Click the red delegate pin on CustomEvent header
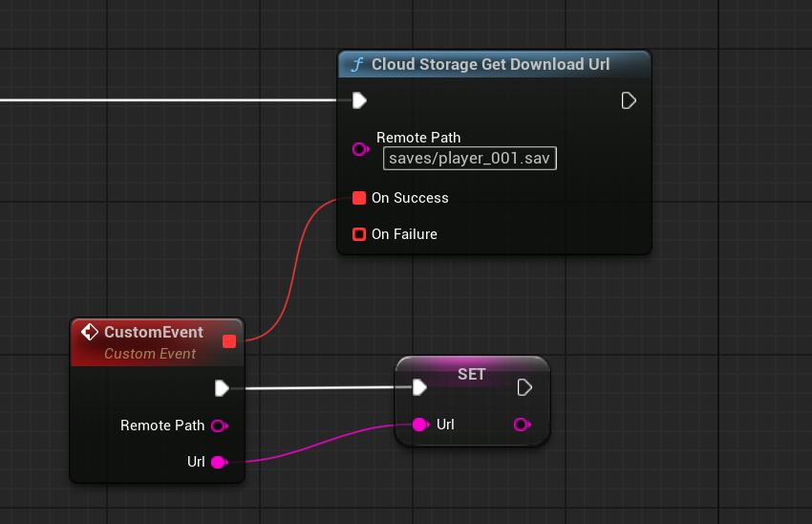 tap(229, 341)
